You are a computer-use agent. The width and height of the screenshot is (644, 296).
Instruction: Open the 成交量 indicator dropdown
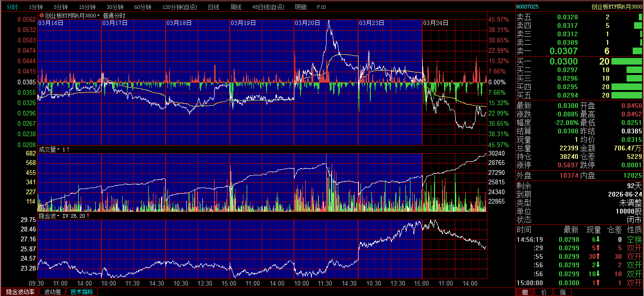point(59,149)
